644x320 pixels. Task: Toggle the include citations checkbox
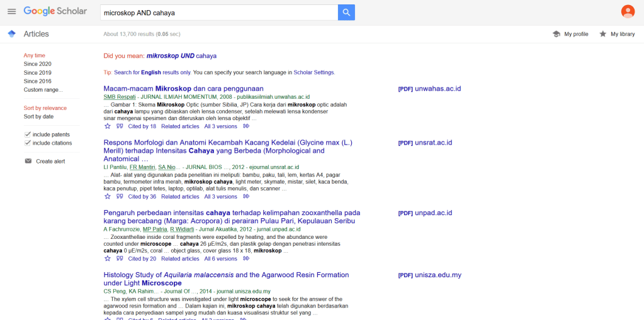(28, 143)
